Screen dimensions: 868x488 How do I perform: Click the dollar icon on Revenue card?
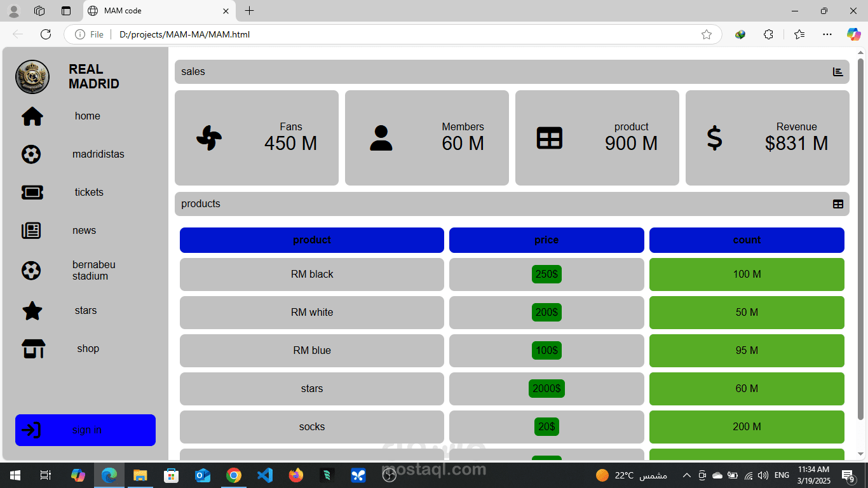click(715, 138)
